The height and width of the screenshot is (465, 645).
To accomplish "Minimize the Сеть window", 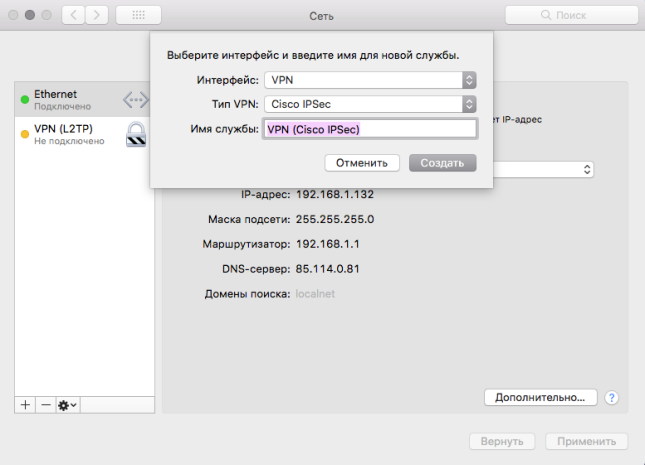I will click(30, 15).
